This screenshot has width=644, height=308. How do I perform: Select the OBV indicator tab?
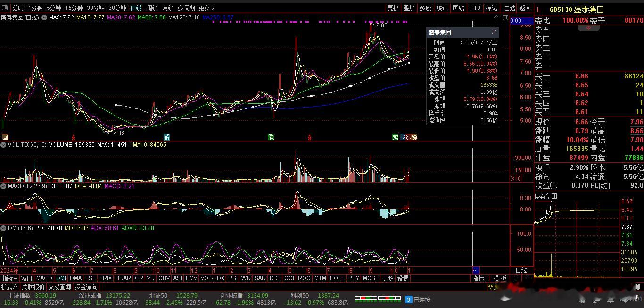[x=164, y=279]
